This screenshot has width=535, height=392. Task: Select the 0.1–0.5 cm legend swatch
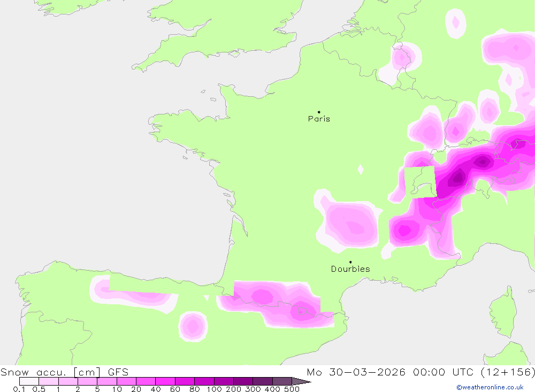click(29, 381)
